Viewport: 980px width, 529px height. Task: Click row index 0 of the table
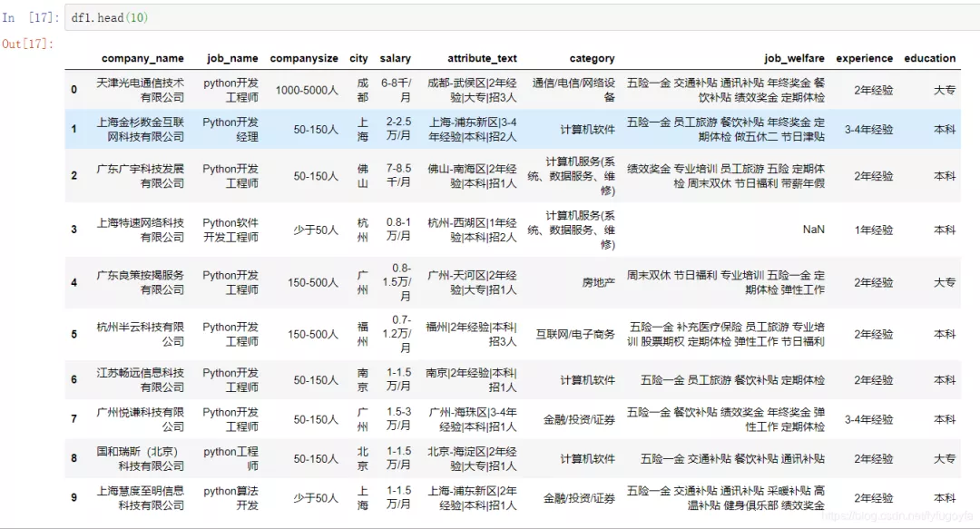click(73, 89)
